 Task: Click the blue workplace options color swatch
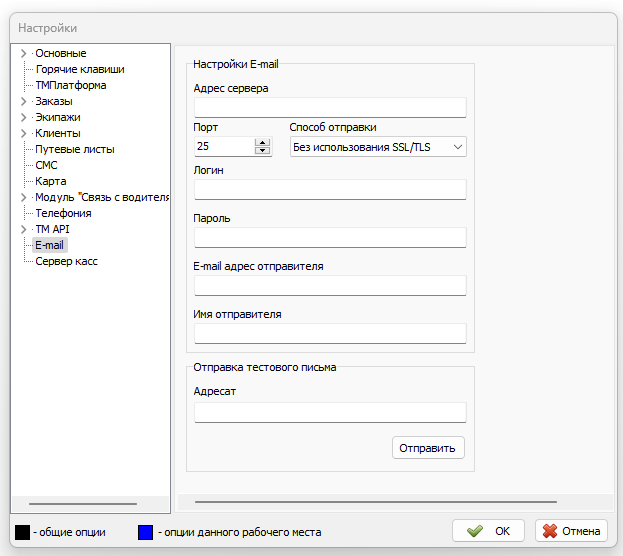pyautogui.click(x=145, y=532)
